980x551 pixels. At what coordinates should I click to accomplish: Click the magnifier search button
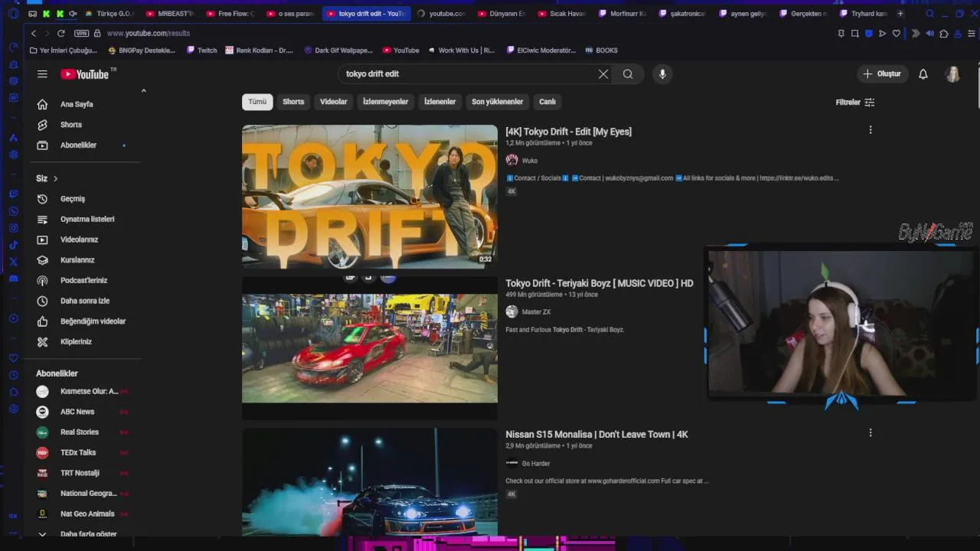[628, 74]
